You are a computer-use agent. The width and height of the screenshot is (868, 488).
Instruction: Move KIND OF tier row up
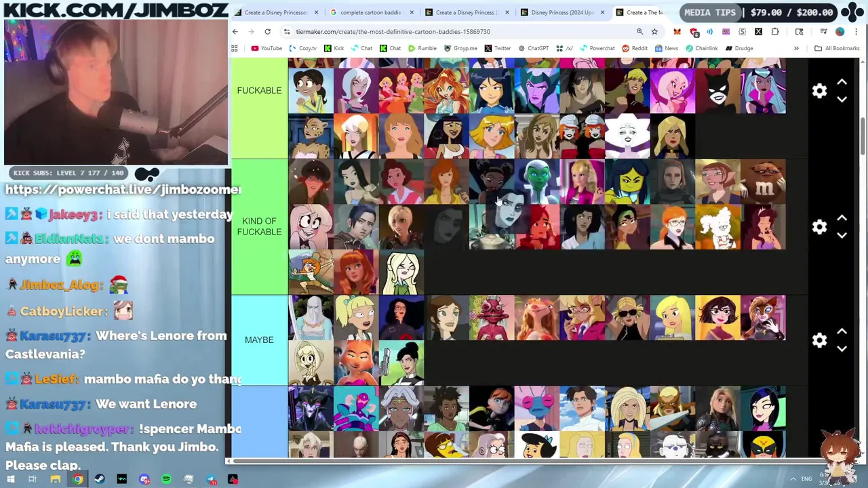tap(842, 218)
